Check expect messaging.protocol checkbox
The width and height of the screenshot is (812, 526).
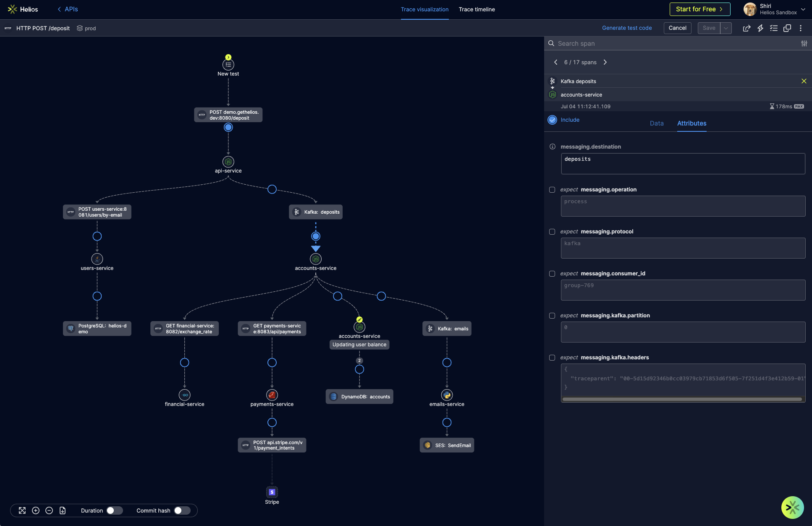[x=552, y=232]
